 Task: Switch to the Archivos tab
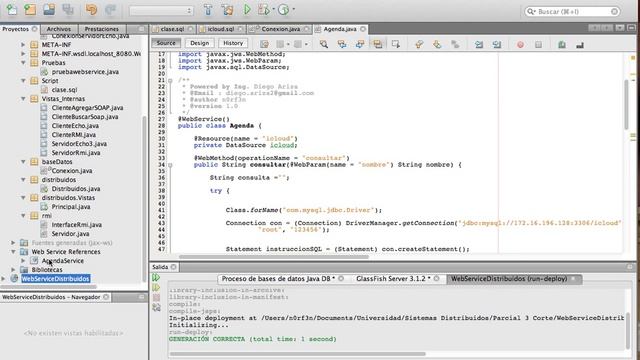58,29
